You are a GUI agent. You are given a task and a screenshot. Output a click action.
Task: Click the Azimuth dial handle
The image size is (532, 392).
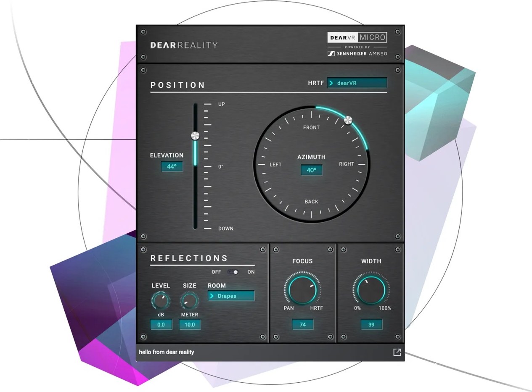[x=348, y=120]
